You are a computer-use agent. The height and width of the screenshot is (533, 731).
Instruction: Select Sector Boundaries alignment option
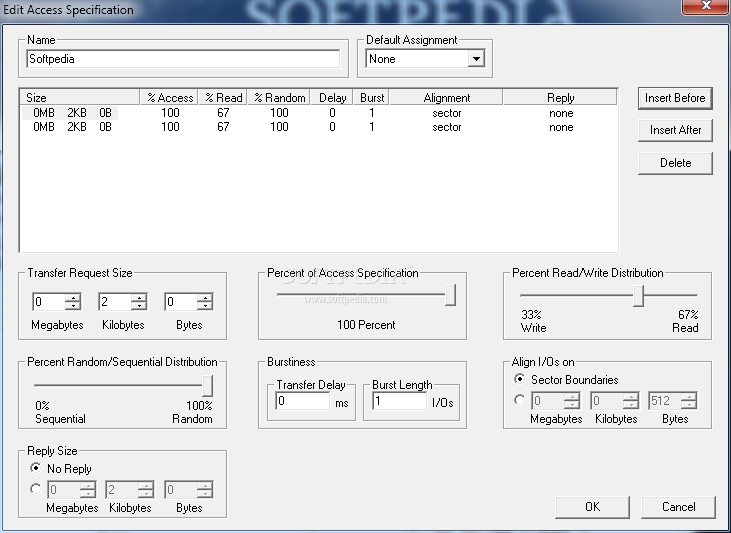(519, 379)
